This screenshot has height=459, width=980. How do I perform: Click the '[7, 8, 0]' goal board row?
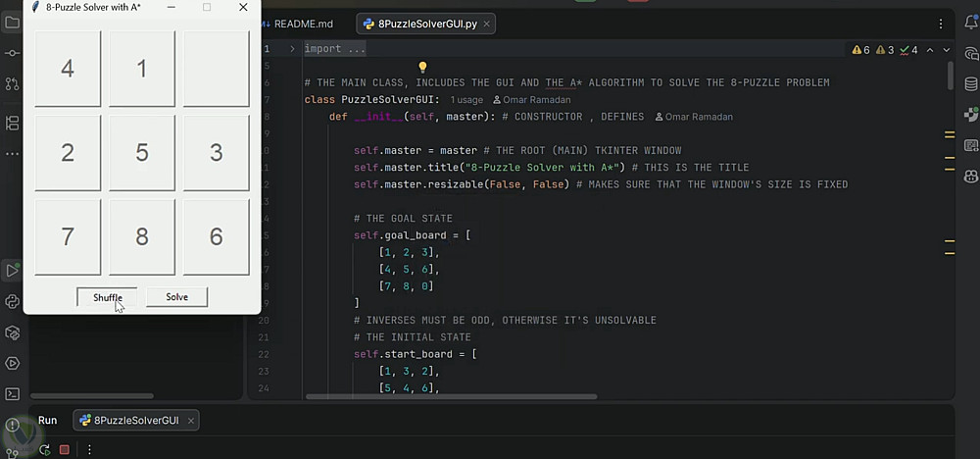point(406,285)
